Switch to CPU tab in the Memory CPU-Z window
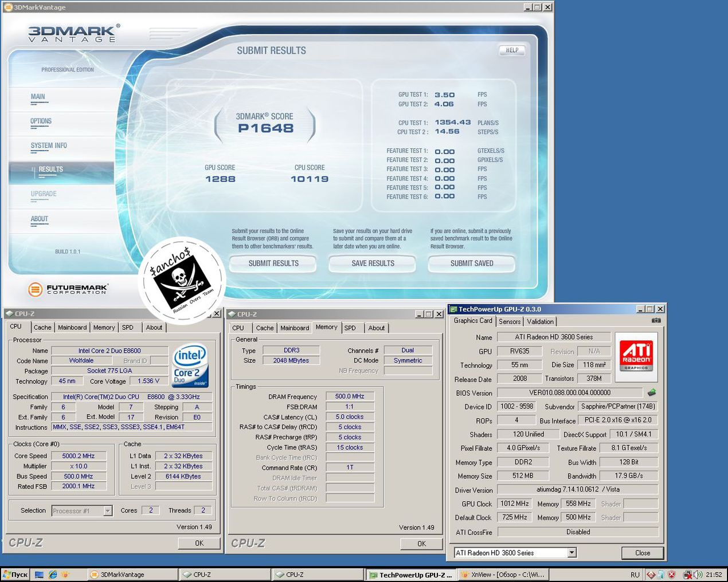 [238, 328]
